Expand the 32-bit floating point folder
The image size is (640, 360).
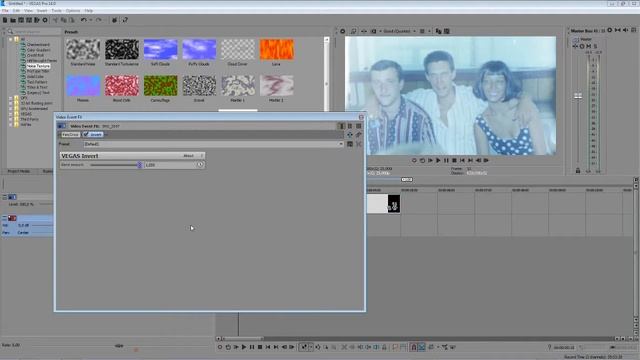(x=11, y=103)
